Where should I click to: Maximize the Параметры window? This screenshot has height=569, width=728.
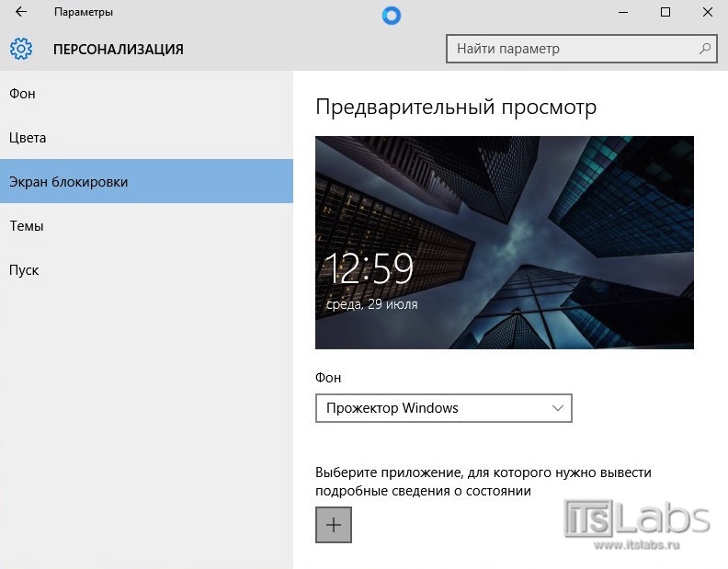[665, 13]
